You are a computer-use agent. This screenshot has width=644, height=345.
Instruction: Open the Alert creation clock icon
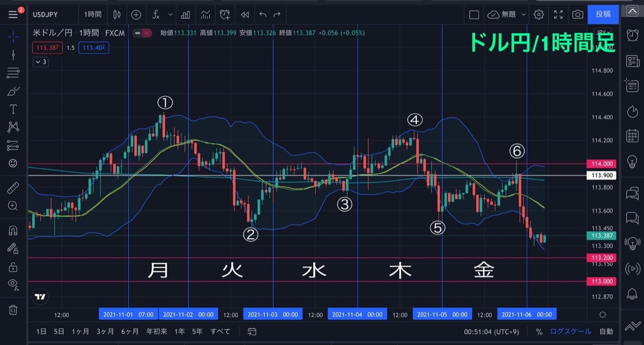tap(225, 14)
